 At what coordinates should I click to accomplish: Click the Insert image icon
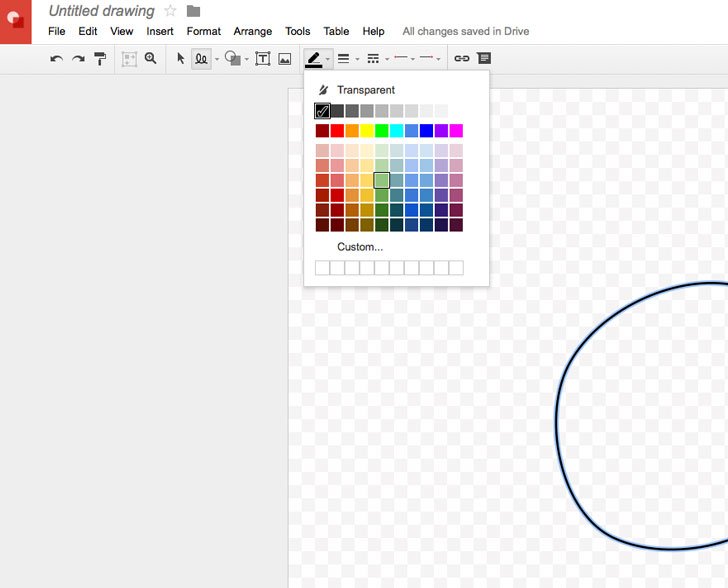point(285,59)
